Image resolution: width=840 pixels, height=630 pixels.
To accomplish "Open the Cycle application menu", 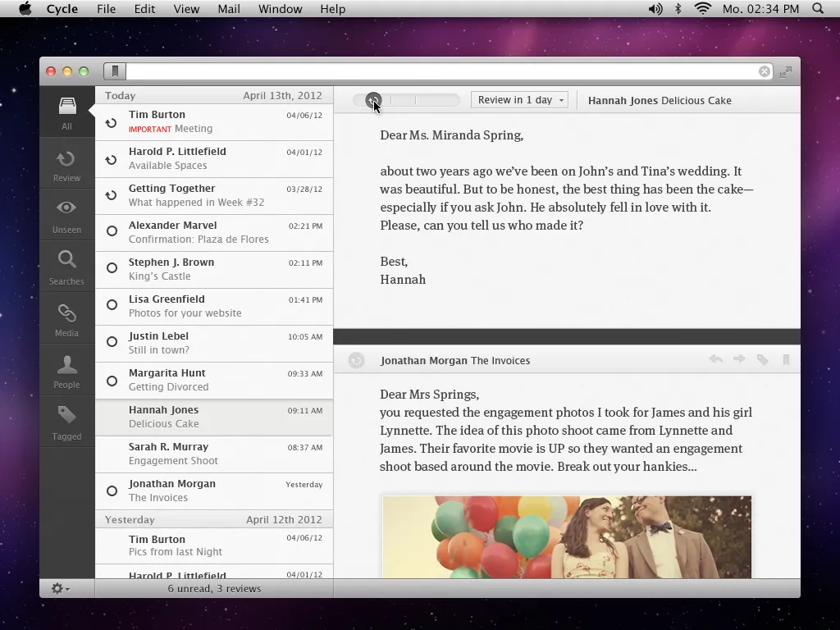I will 62,9.
